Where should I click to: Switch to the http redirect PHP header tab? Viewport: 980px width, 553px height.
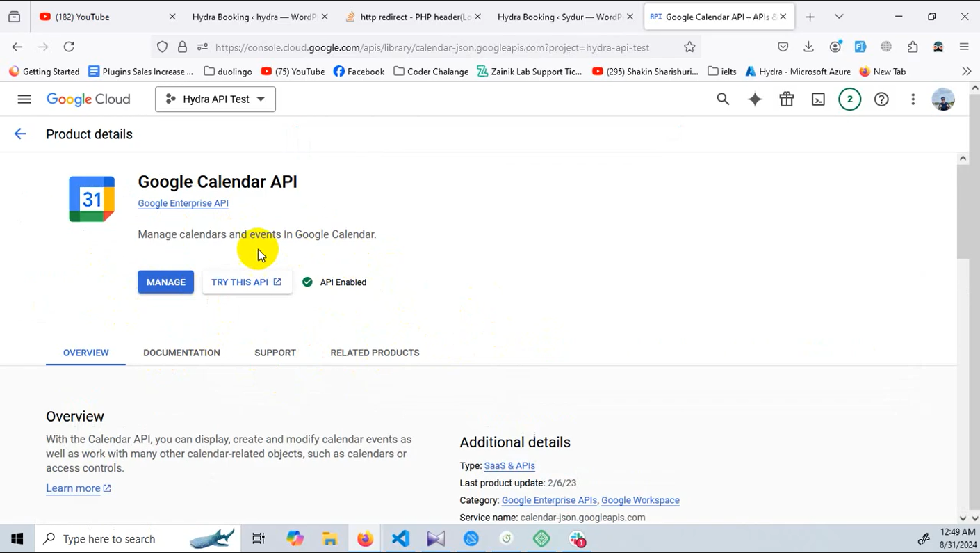(413, 17)
